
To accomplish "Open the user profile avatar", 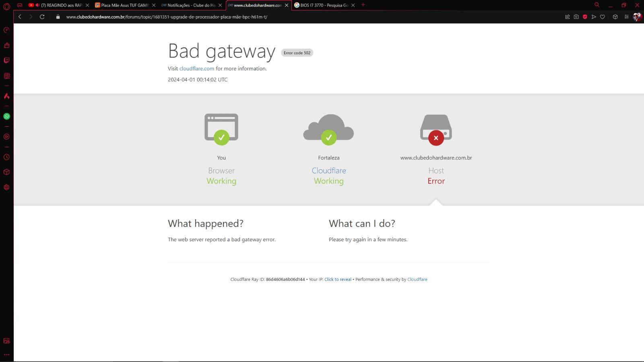I will [x=637, y=17].
